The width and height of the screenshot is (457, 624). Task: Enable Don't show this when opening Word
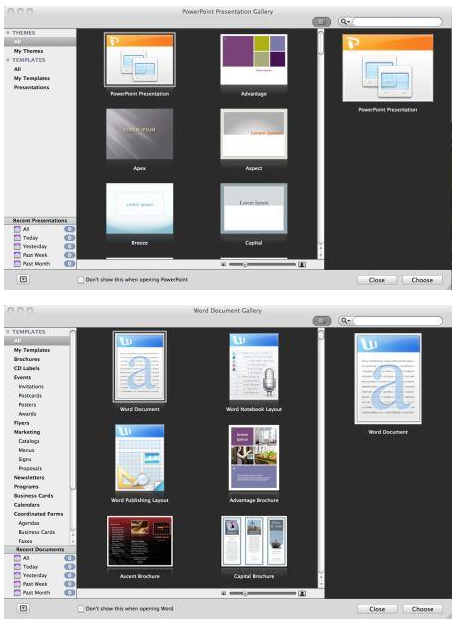coord(81,609)
